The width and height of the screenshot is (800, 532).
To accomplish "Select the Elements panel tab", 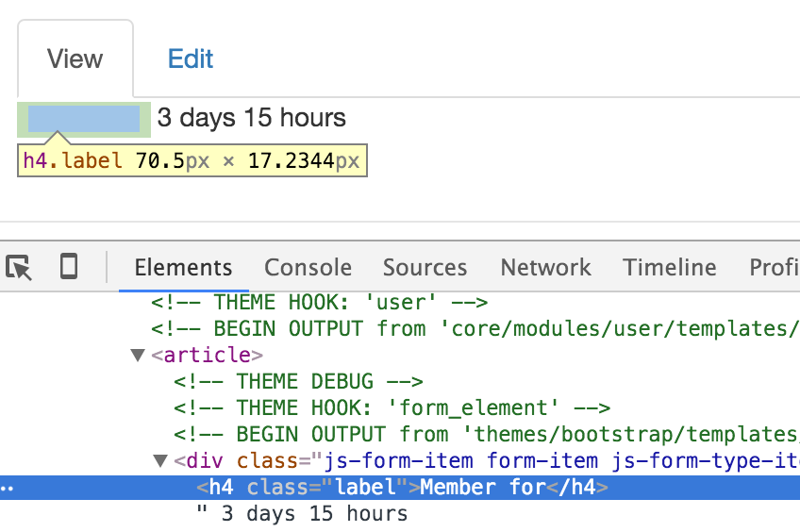I will (183, 268).
